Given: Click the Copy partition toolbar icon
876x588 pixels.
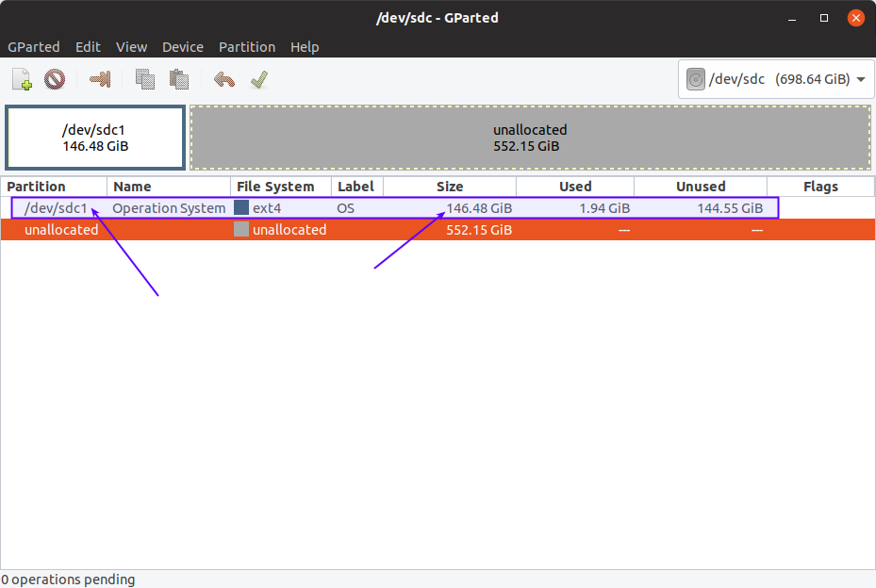Looking at the screenshot, I should (144, 80).
